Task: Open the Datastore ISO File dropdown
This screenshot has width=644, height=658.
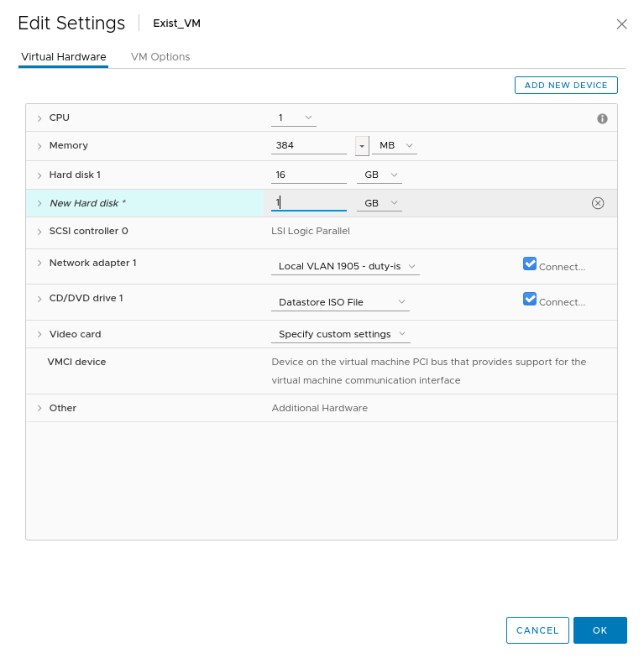Action: pos(343,302)
